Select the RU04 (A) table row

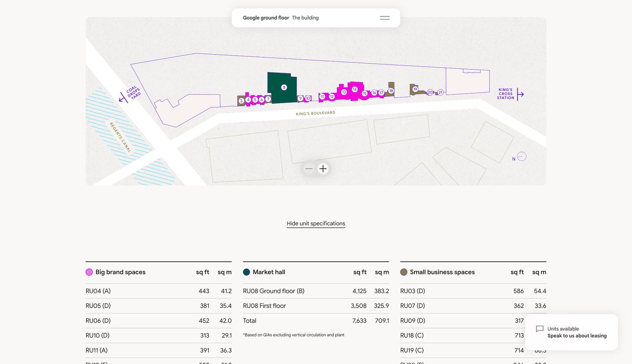[x=158, y=291]
